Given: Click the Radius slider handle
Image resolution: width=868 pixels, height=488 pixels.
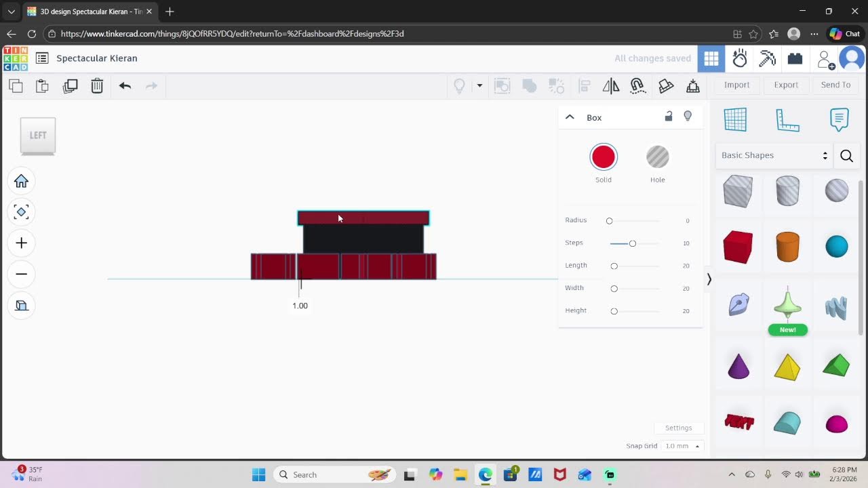Looking at the screenshot, I should pos(609,221).
